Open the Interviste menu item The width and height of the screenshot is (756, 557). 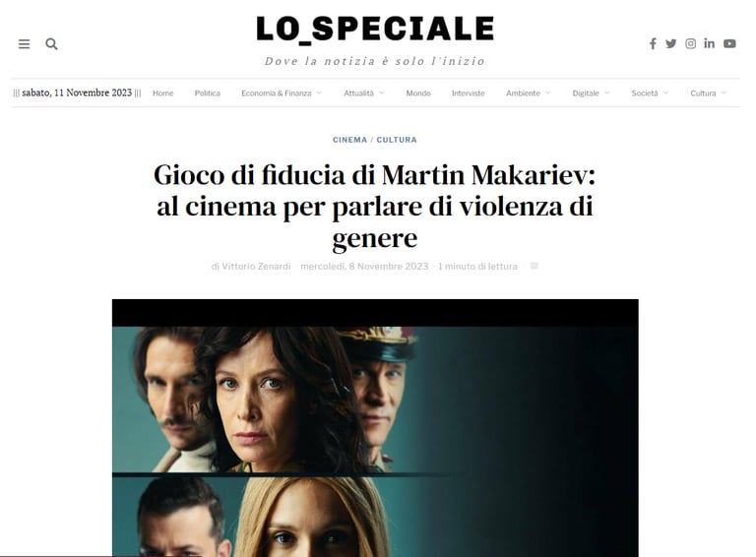[469, 93]
